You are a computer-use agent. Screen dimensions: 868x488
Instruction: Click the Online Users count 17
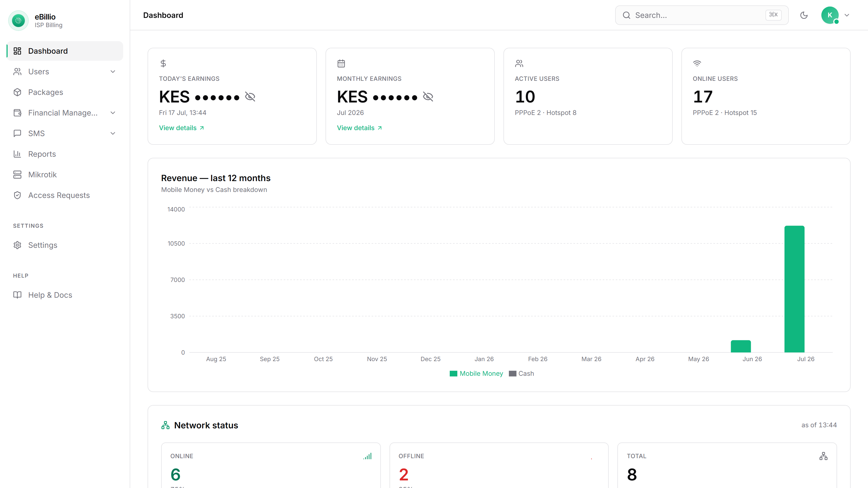(703, 97)
